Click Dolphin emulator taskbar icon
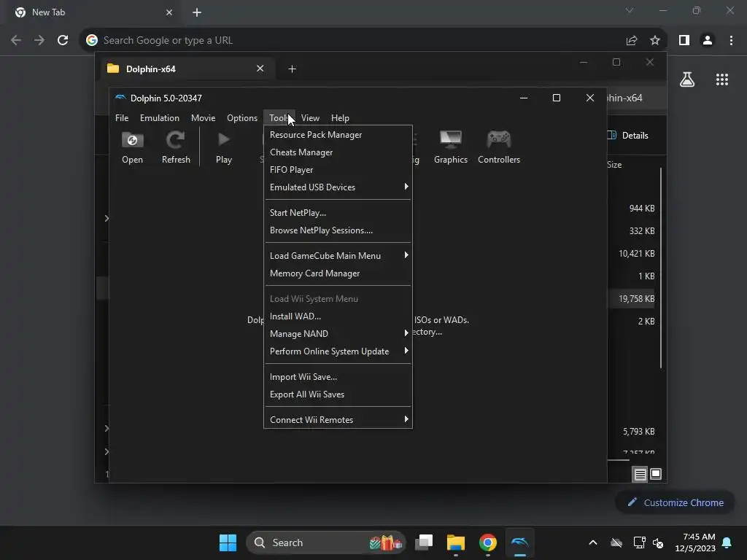This screenshot has height=560, width=747. click(x=519, y=542)
